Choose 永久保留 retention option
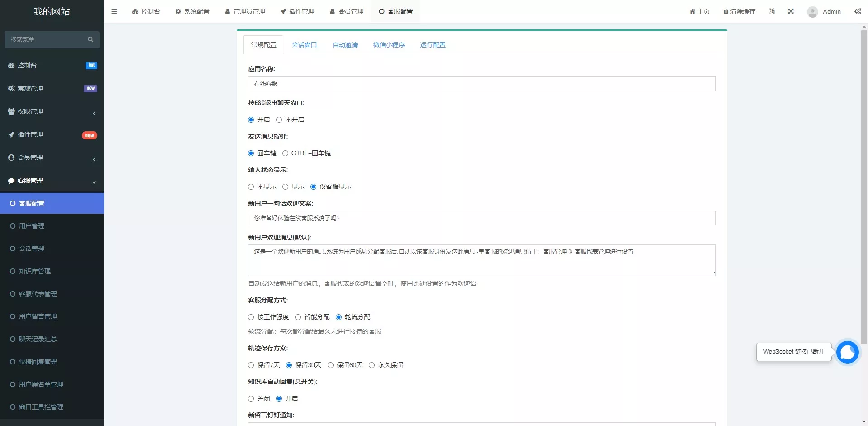The image size is (868, 426). click(x=372, y=365)
